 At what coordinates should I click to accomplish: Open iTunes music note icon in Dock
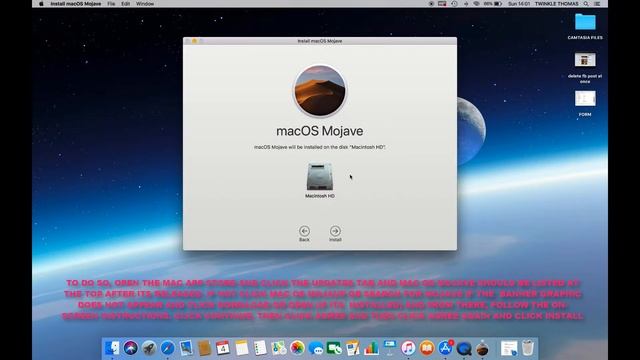[x=408, y=348]
